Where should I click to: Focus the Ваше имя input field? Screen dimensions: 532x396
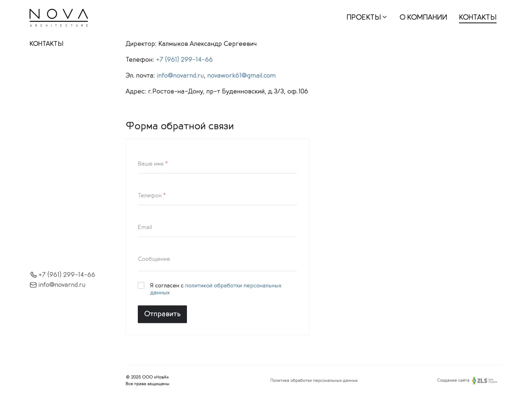(x=217, y=164)
